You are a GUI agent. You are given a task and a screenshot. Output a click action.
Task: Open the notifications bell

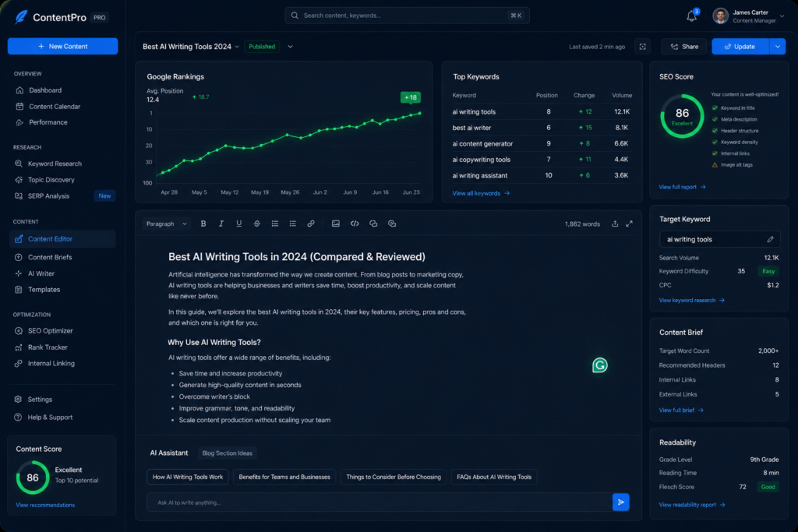tap(691, 16)
